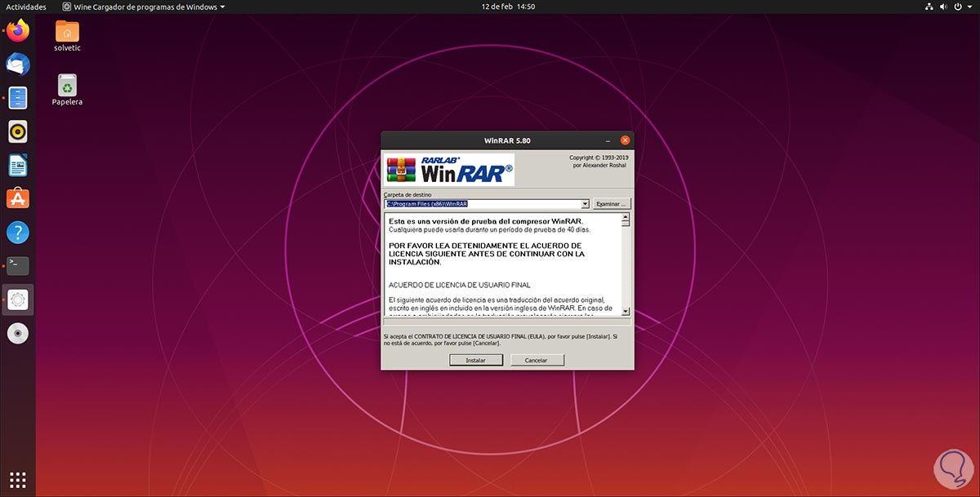Show applications grid
The width and height of the screenshot is (980, 497).
tap(18, 479)
